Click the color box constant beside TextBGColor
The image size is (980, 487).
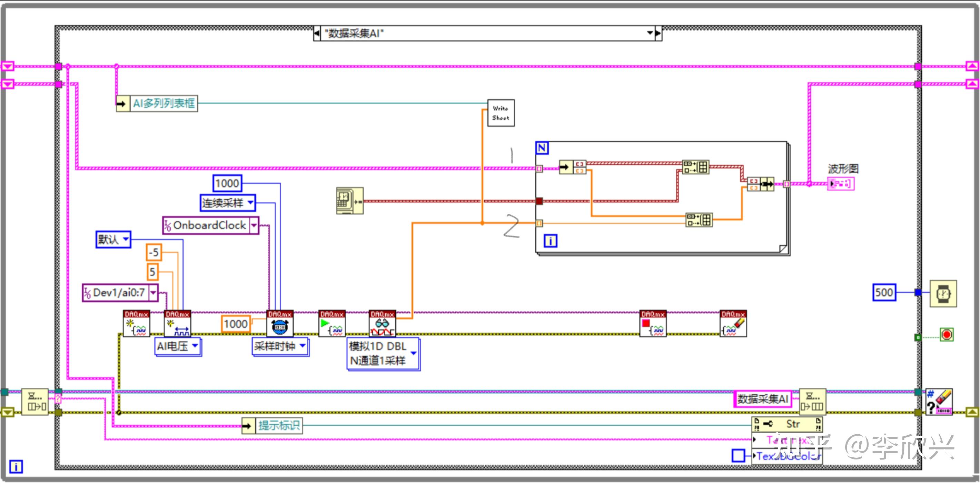coord(739,456)
